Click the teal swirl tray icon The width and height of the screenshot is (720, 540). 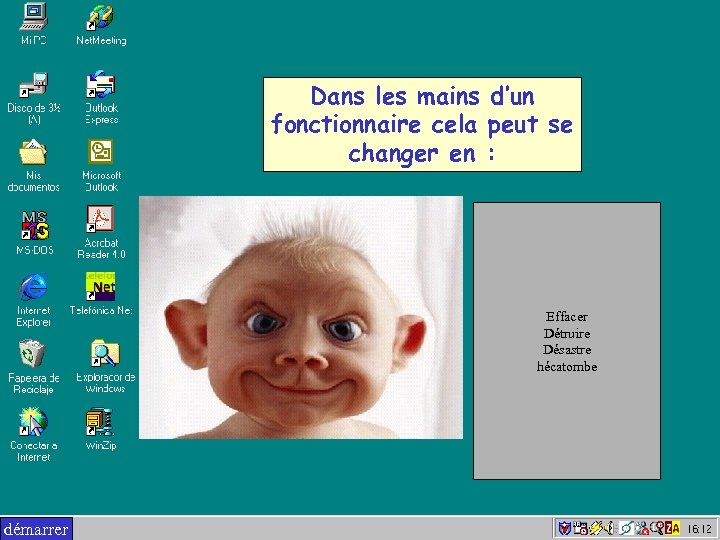point(626,529)
